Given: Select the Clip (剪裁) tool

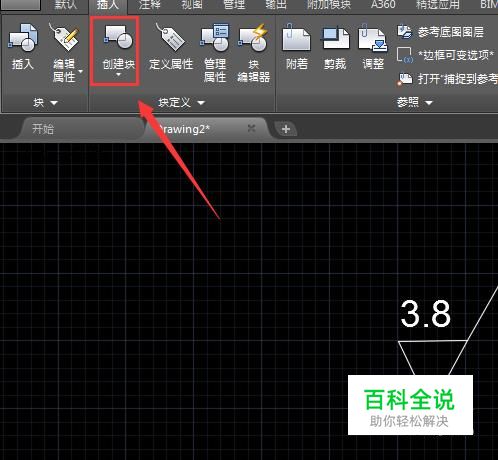Looking at the screenshot, I should coord(335,46).
